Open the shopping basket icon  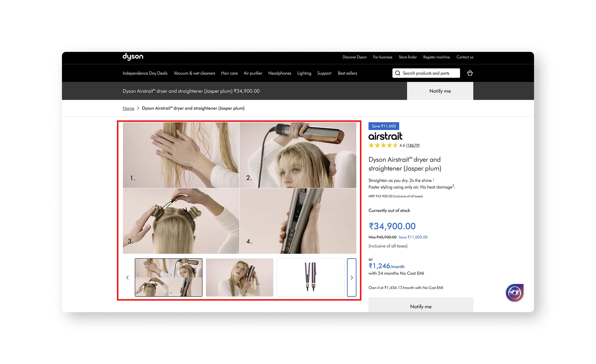click(470, 73)
